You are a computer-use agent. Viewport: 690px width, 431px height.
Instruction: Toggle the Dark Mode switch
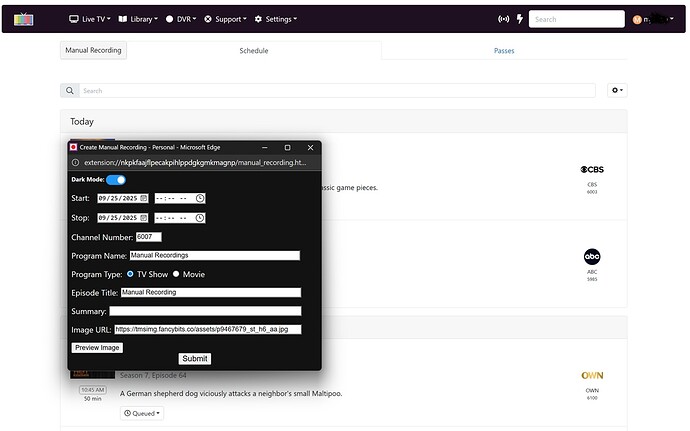pyautogui.click(x=116, y=180)
